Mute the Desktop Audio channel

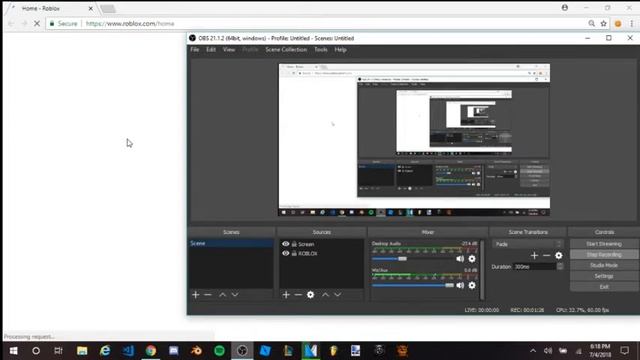pyautogui.click(x=460, y=259)
